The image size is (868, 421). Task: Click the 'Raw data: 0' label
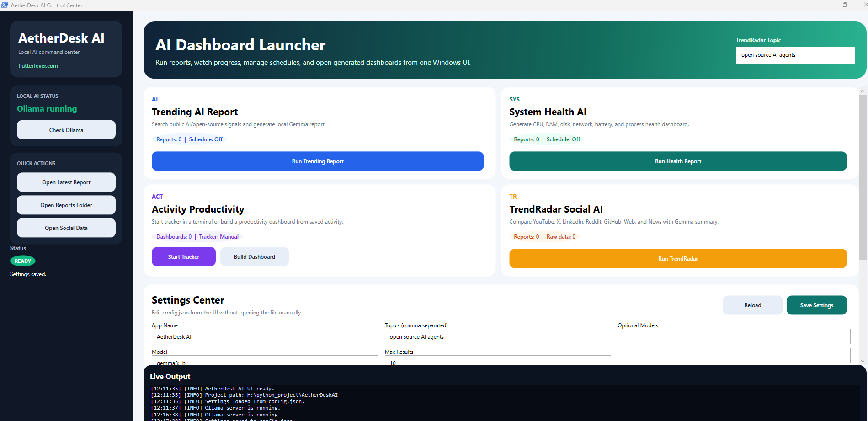click(561, 237)
